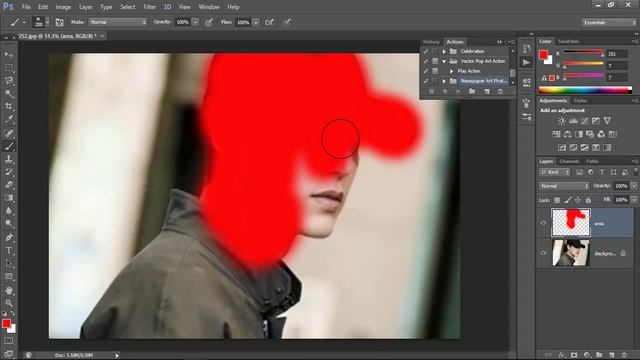The image size is (640, 360).
Task: Open the Image menu
Action: click(x=63, y=7)
